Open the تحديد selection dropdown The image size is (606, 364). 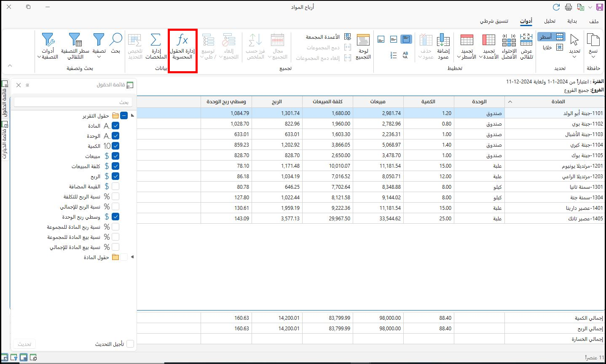575,57
